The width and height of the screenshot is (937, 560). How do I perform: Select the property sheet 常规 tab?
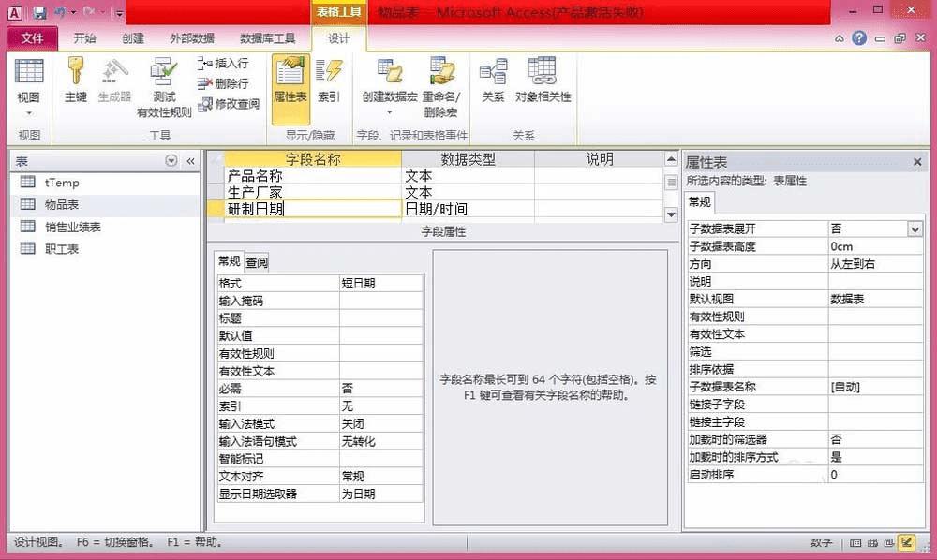click(699, 201)
